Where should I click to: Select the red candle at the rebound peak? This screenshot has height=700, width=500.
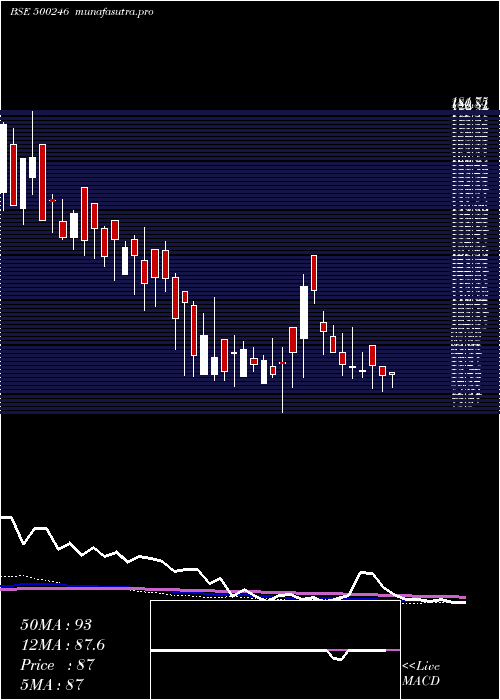coord(314,273)
